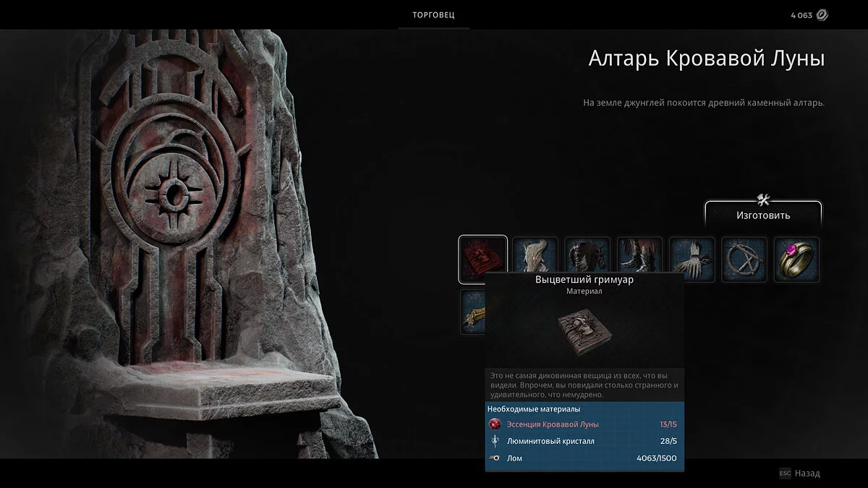Viewport: 868px width, 488px height.
Task: Click the 4063/1500 scrap count
Action: click(657, 458)
